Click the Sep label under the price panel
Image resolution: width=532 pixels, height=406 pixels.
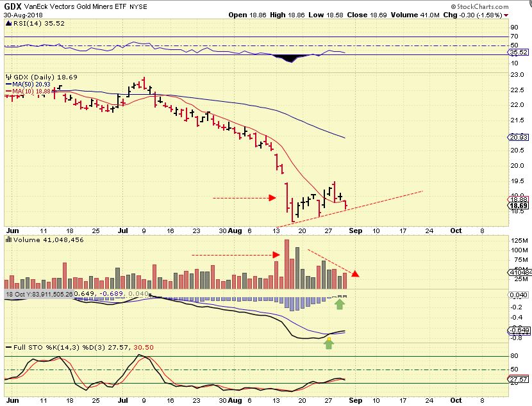click(356, 231)
